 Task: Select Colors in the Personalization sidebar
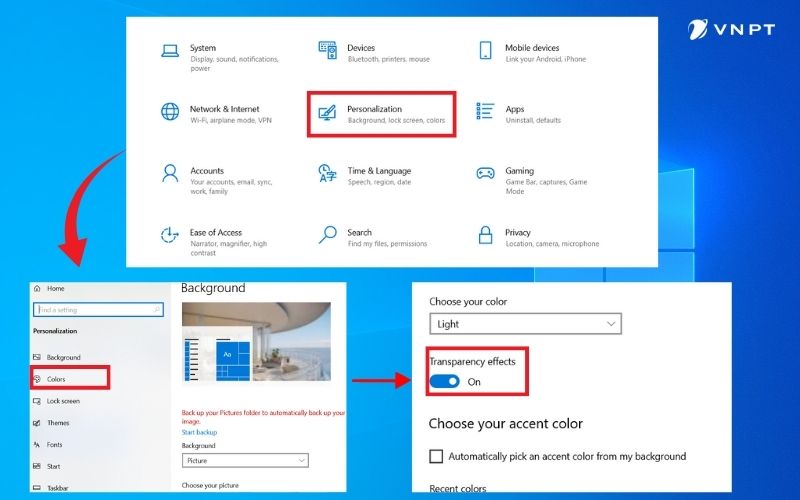(56, 379)
